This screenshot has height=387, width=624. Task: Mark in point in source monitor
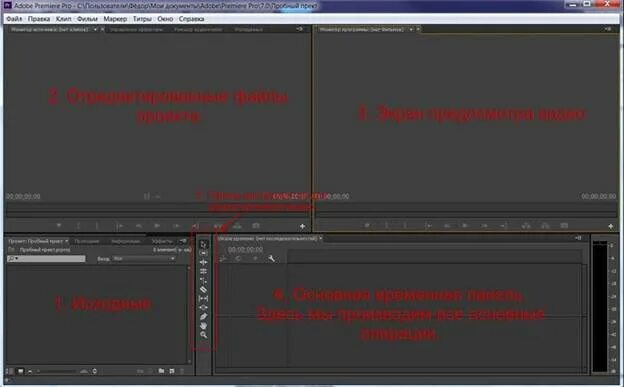[78, 226]
